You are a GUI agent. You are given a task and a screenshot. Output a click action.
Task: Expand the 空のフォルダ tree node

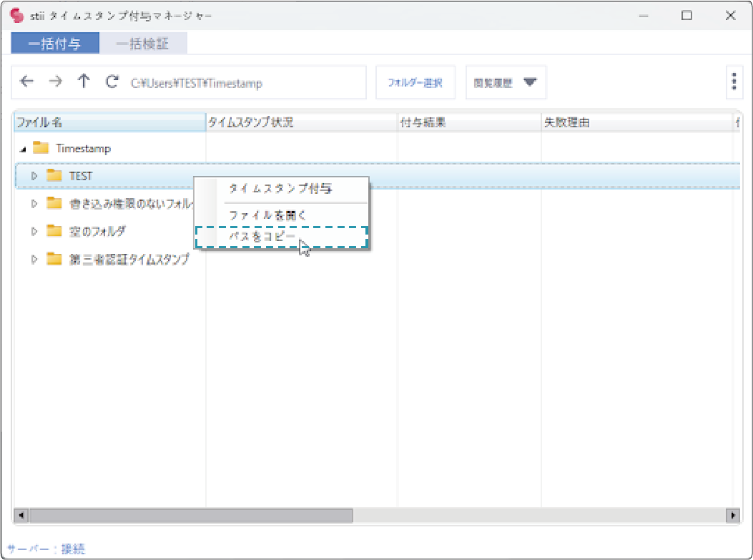pyautogui.click(x=34, y=231)
